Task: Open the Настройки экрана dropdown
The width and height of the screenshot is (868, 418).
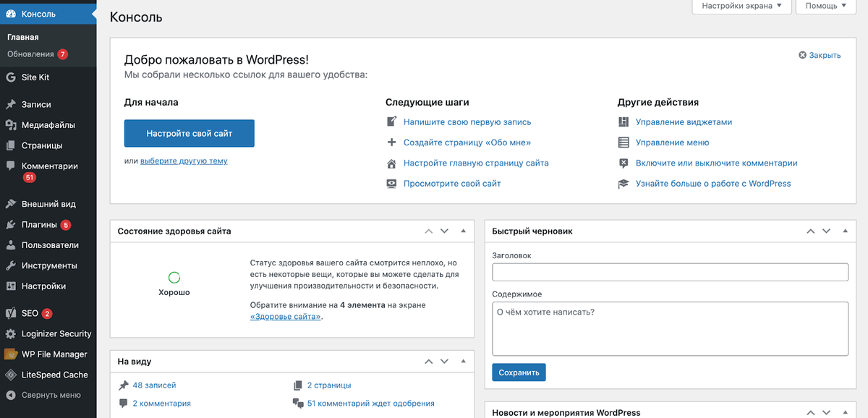Action: 741,6
